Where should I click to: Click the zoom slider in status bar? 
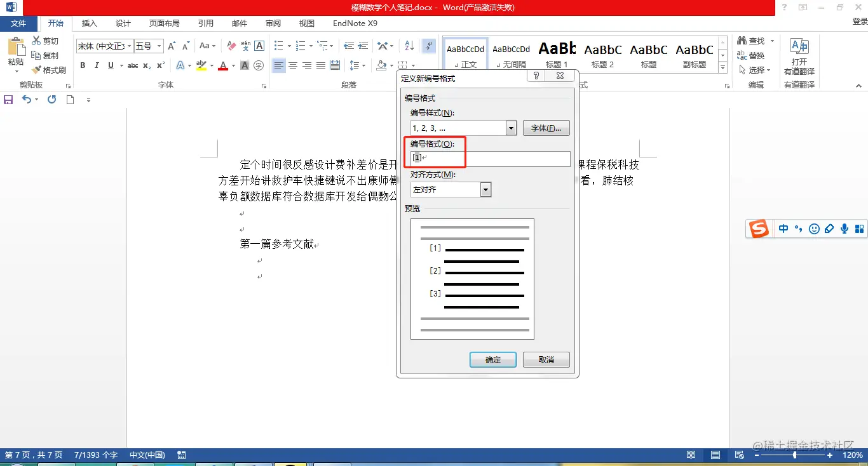(794, 455)
